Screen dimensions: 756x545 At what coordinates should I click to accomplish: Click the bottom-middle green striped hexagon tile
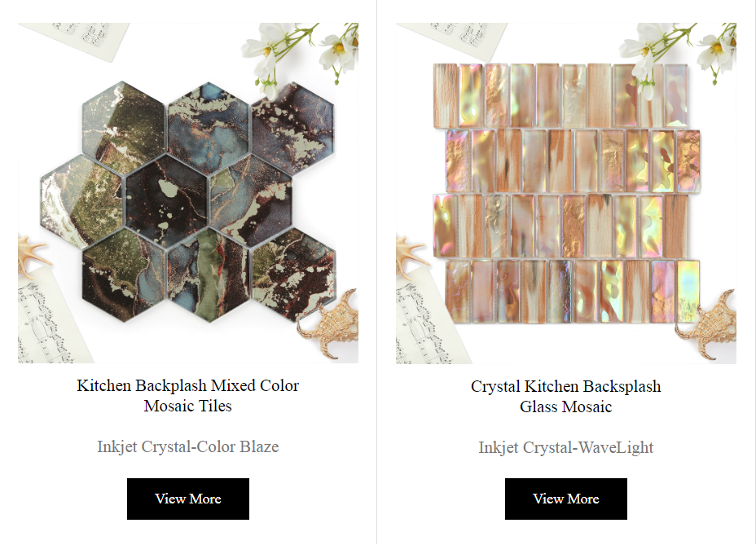pos(209,275)
